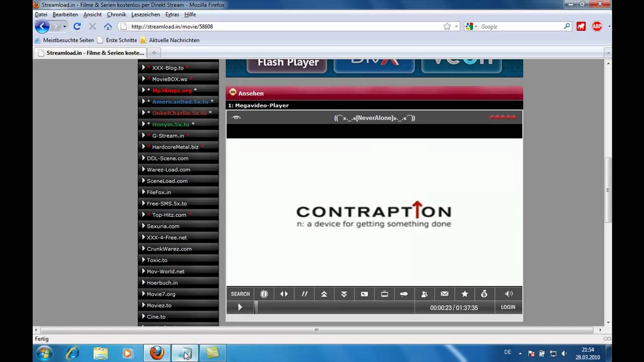The width and height of the screenshot is (644, 362).
Task: Click the left-right arrows player icon
Action: pyautogui.click(x=284, y=294)
